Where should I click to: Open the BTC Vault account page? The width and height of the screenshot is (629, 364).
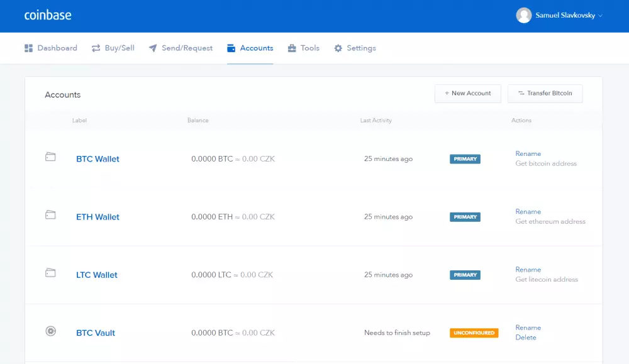[95, 333]
